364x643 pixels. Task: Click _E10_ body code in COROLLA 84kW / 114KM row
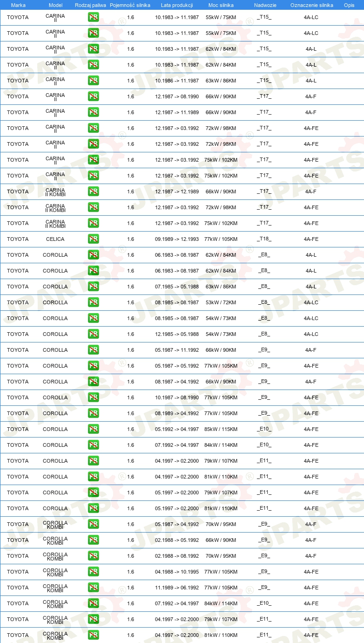pos(264,445)
